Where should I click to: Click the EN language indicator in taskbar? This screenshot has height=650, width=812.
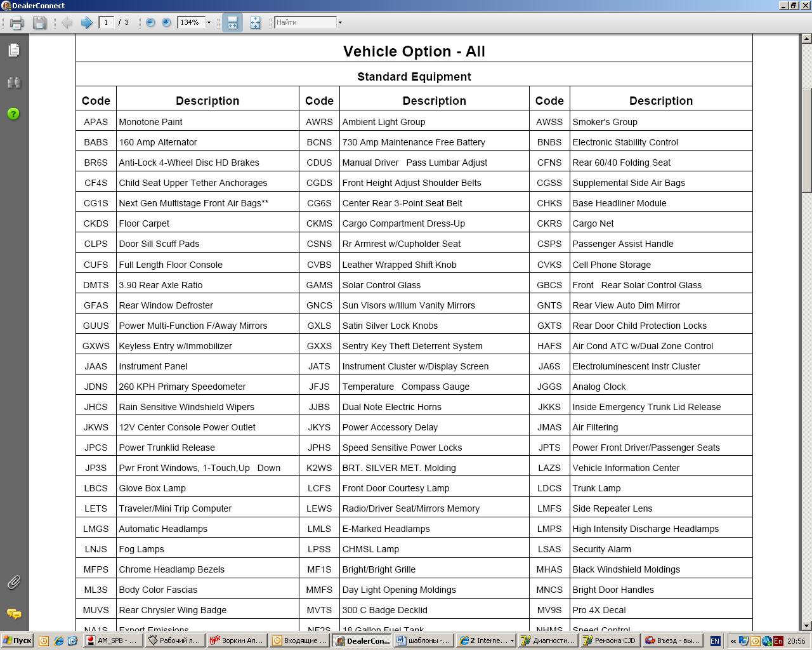click(x=715, y=641)
